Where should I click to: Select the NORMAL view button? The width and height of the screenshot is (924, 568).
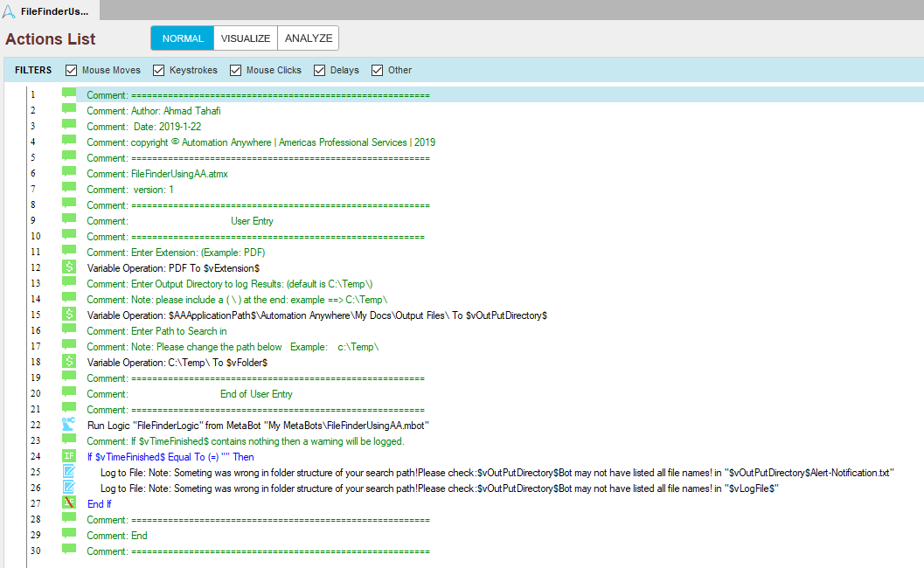(x=182, y=38)
